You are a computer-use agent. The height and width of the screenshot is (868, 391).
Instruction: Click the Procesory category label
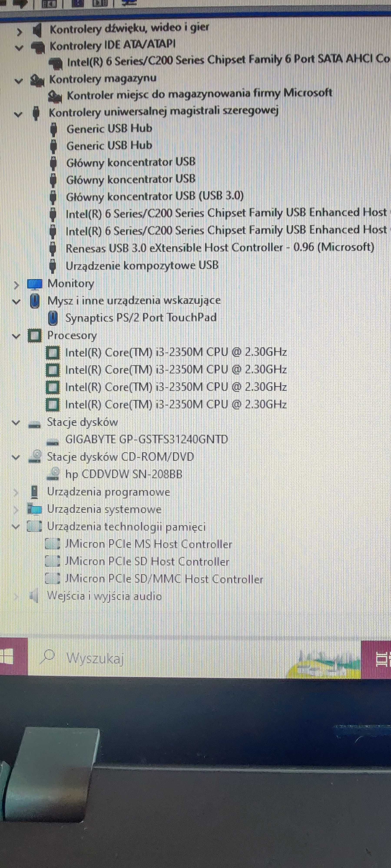tap(72, 336)
